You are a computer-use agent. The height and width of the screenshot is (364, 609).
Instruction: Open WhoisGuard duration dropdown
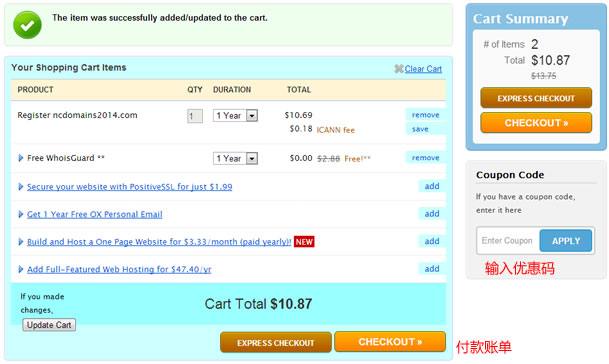[x=235, y=158]
